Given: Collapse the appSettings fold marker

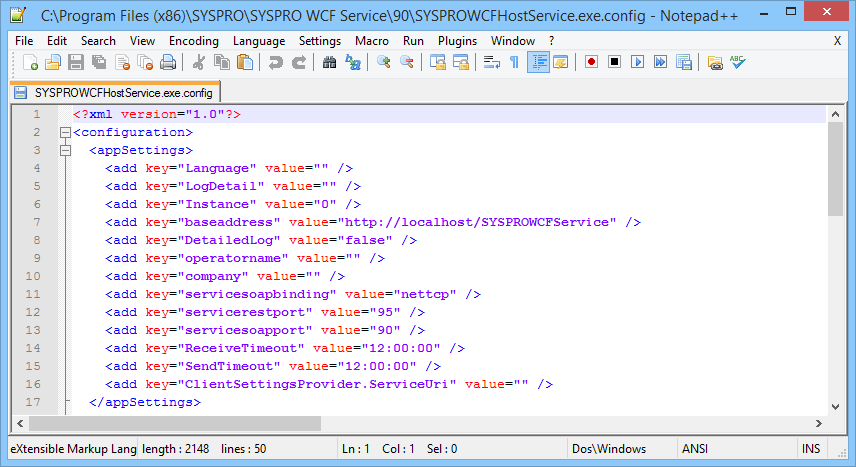Looking at the screenshot, I should click(65, 150).
